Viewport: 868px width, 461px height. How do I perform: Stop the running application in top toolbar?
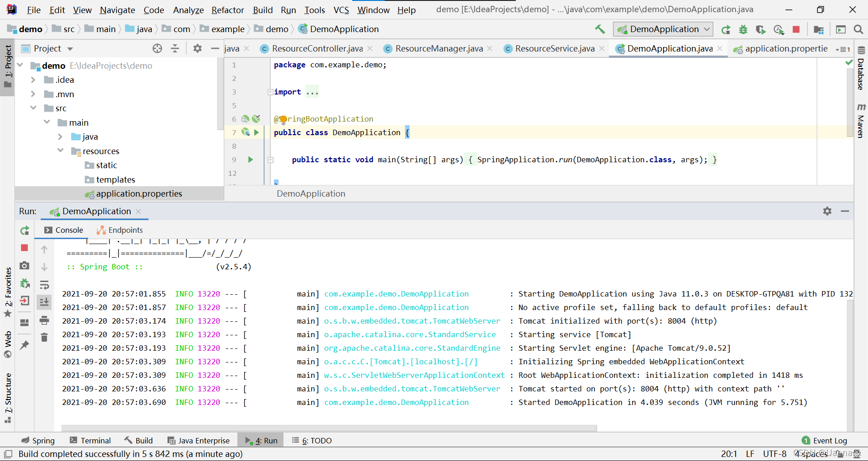(796, 29)
